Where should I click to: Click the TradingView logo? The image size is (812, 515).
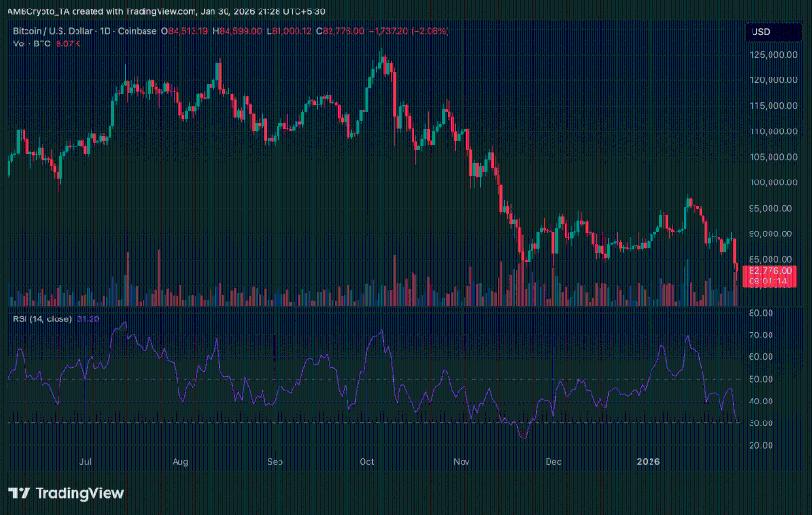[x=66, y=493]
